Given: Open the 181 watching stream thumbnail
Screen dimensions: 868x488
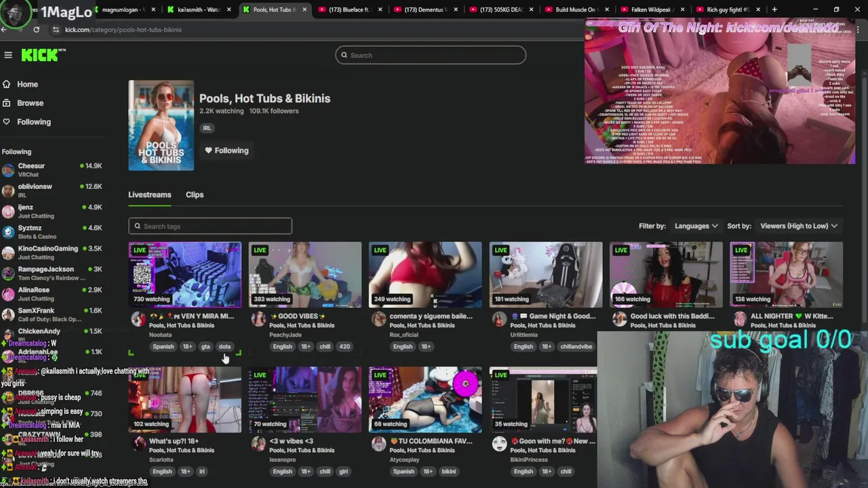Looking at the screenshot, I should click(546, 274).
